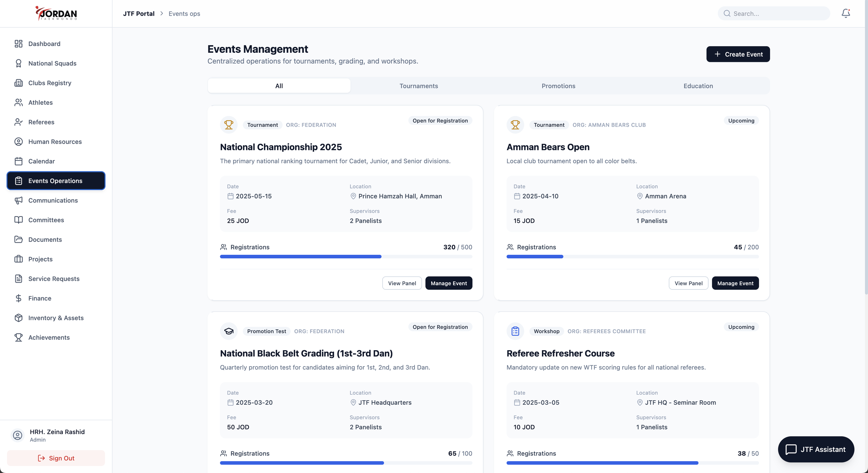Open the Inventory & Assets box icon
The height and width of the screenshot is (473, 868).
click(x=18, y=318)
